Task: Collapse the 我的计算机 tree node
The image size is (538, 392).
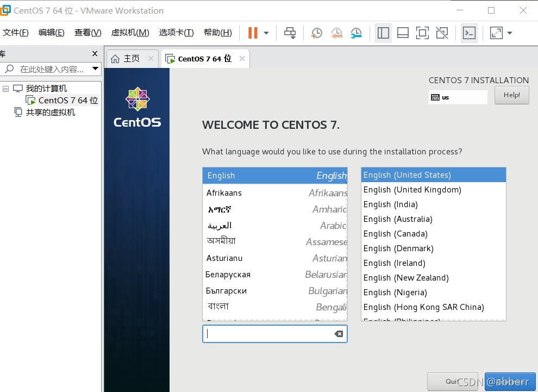Action: pyautogui.click(x=5, y=89)
